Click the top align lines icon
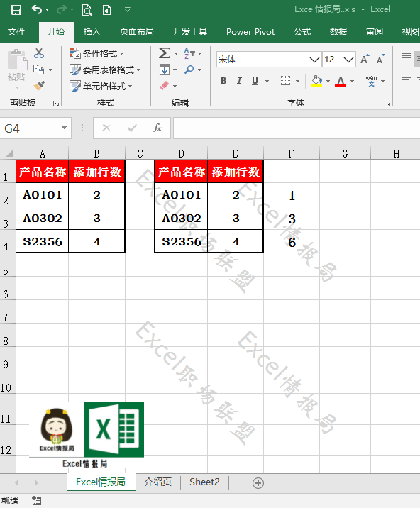The width and height of the screenshot is (420, 508). [407, 56]
